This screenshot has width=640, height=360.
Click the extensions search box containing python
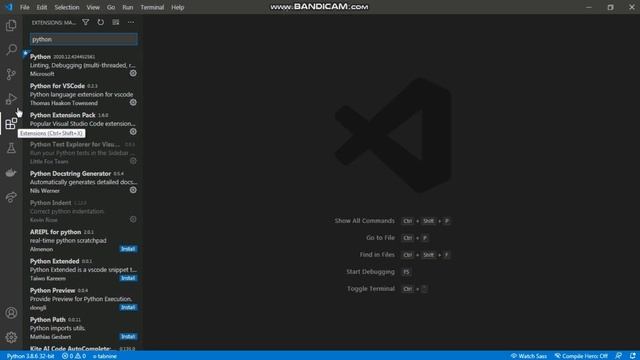[84, 39]
